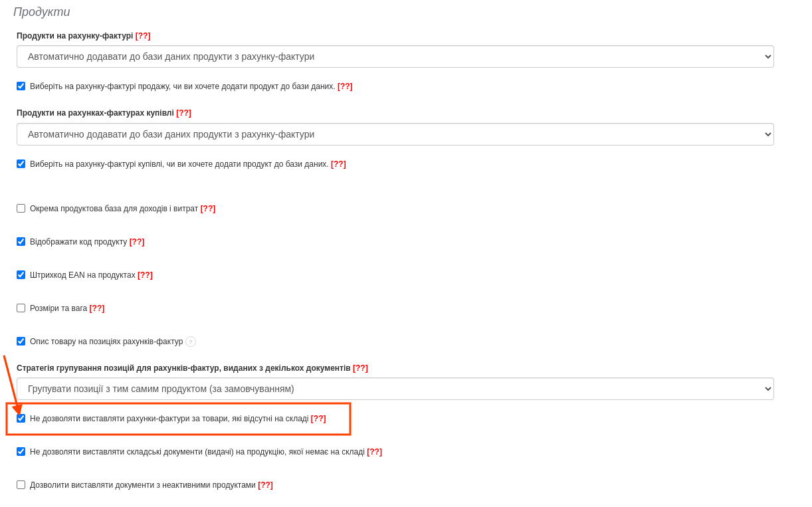Uncheck the sales invoice product-adding checkbox
Image resolution: width=812 pixels, height=507 pixels.
pyautogui.click(x=21, y=86)
